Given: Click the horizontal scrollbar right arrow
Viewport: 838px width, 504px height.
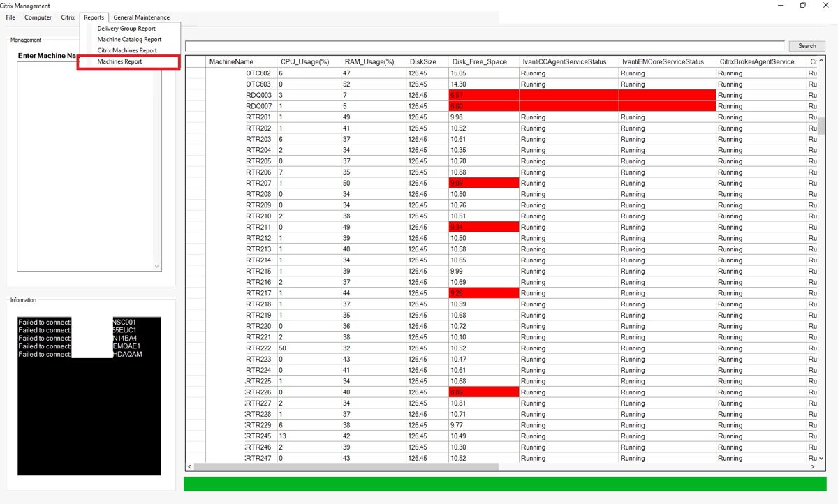Looking at the screenshot, I should click(x=813, y=466).
